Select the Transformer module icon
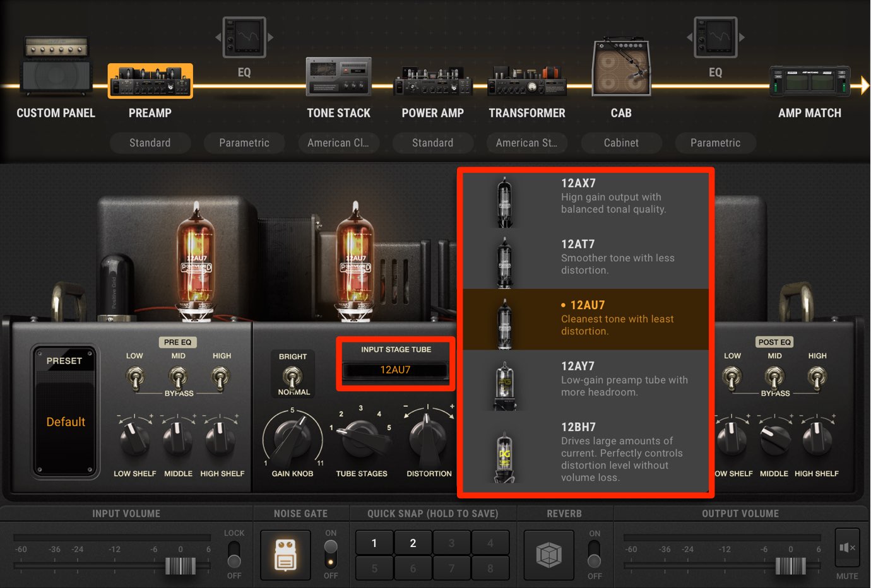 point(527,80)
